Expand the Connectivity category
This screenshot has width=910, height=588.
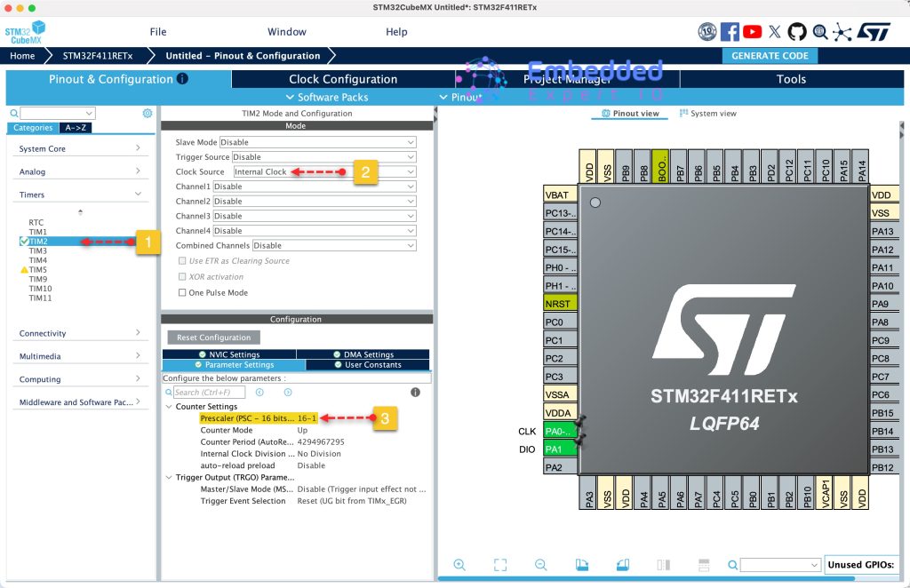[x=80, y=333]
